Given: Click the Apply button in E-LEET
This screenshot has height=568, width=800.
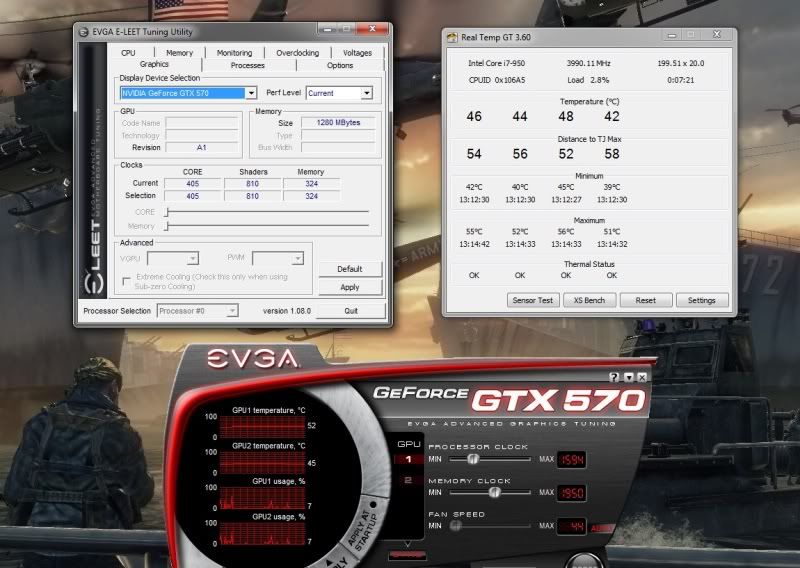Looking at the screenshot, I should pyautogui.click(x=350, y=287).
